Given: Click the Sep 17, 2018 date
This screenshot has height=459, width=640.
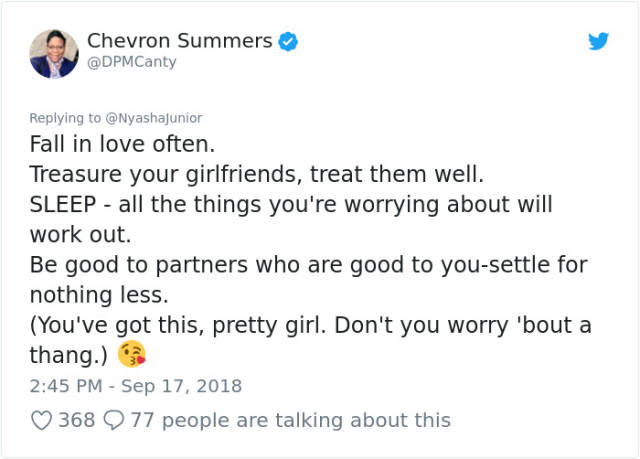Looking at the screenshot, I should point(182,386).
